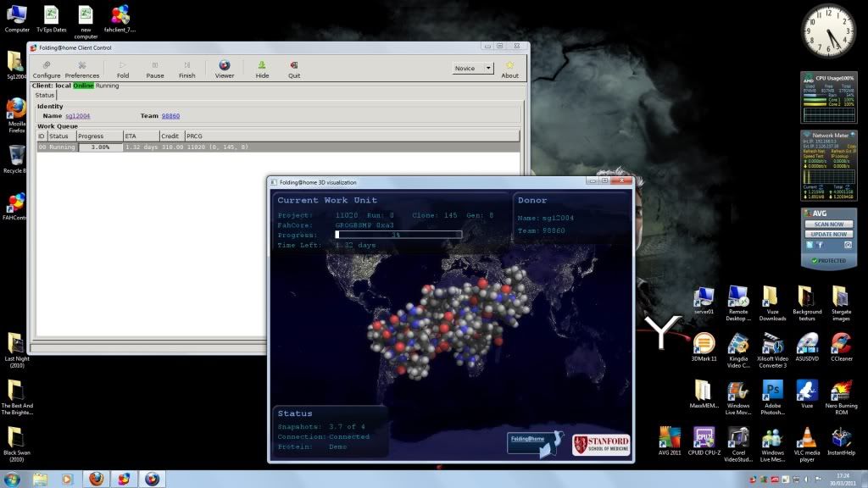Select the Last Night (2010) folder
The image size is (868, 488).
[x=17, y=351]
